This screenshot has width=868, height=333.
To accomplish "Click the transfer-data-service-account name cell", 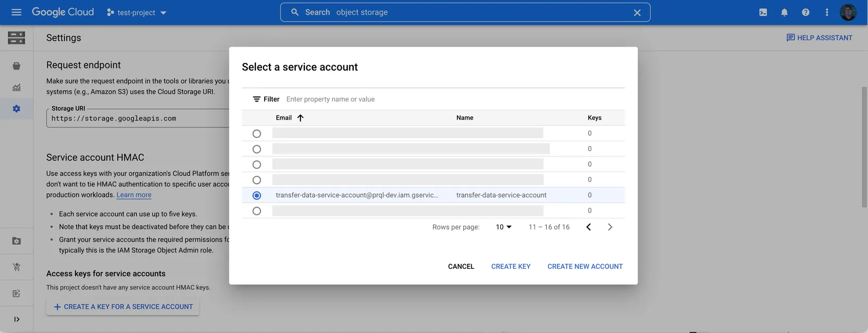I will pos(501,195).
